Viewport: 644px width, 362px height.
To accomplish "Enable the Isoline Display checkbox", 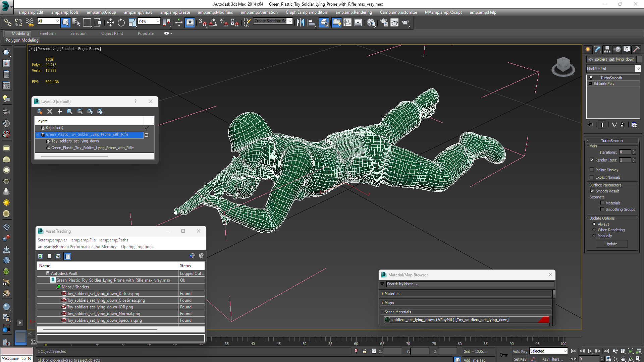I will pyautogui.click(x=592, y=170).
